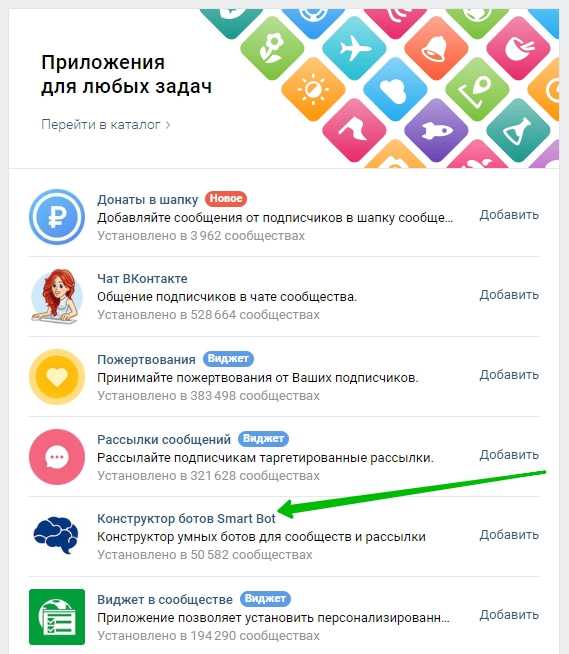Click the blue brain Smart Bot icon
The height and width of the screenshot is (654, 569).
(56, 535)
